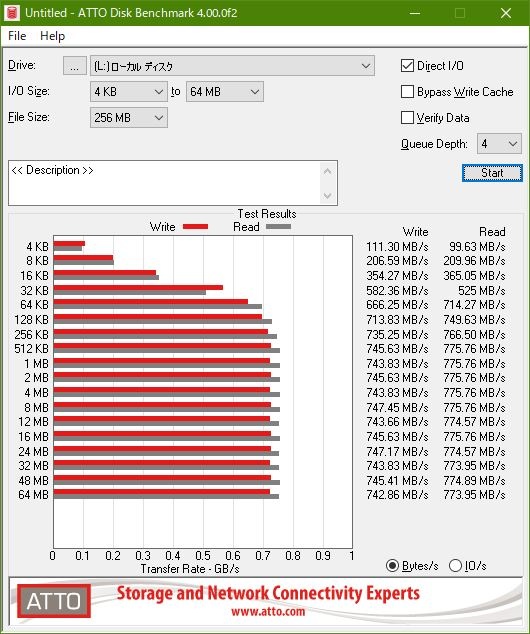
Task: Click the red 32 KB write bar
Action: tap(138, 287)
